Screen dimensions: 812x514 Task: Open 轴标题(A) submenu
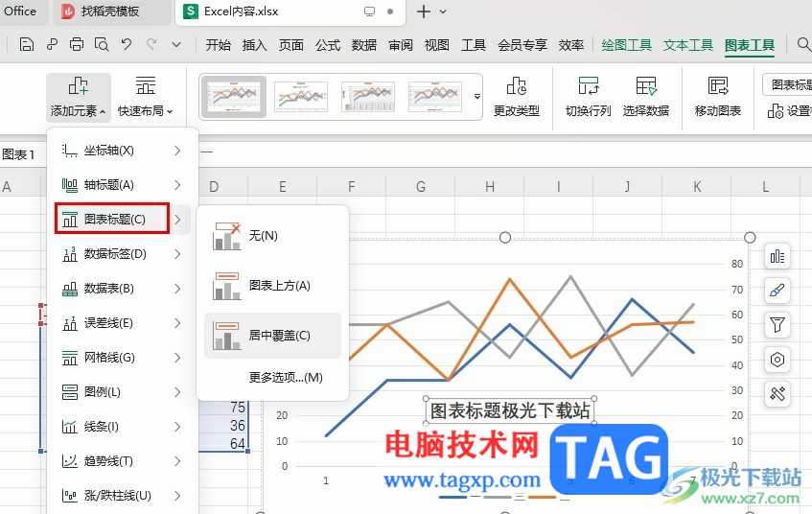(122, 185)
